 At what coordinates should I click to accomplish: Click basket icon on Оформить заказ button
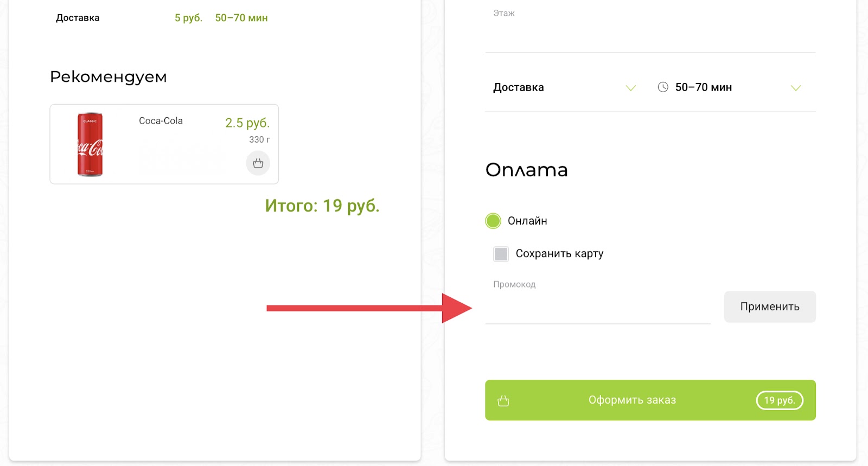tap(503, 401)
